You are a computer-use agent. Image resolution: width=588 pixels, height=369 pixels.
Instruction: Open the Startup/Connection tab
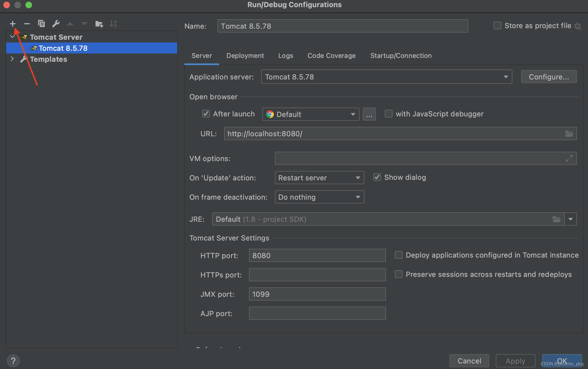tap(401, 56)
